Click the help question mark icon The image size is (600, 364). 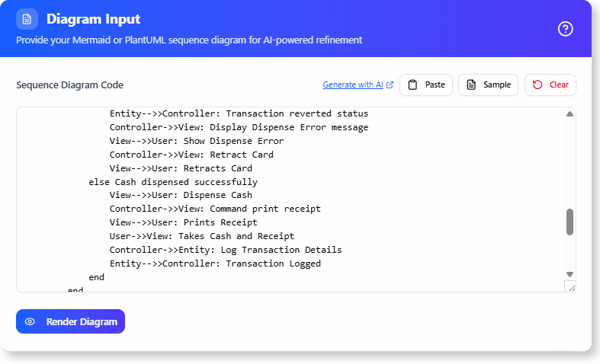(565, 29)
